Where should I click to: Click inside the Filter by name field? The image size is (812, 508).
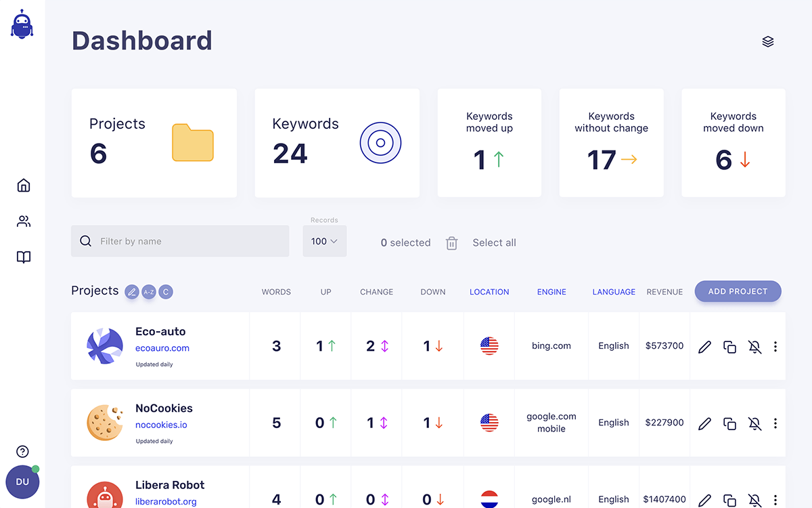pos(179,240)
